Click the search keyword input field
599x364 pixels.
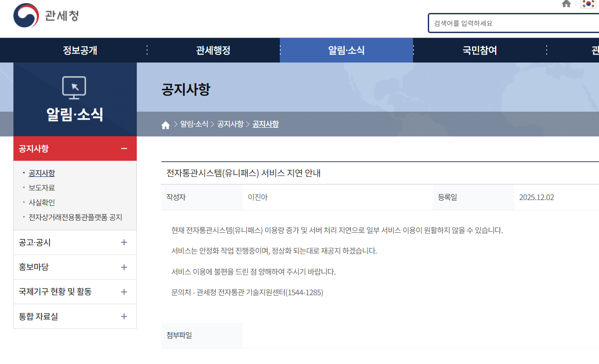514,23
